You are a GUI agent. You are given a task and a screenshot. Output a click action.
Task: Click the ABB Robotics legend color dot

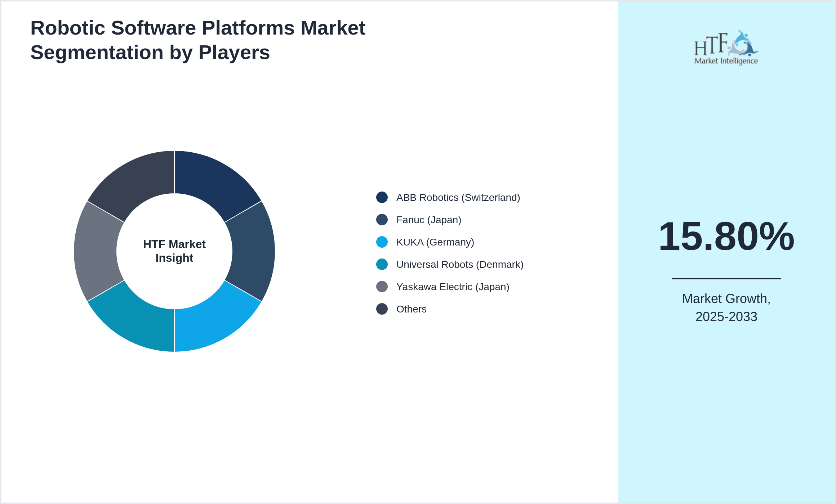(x=382, y=197)
